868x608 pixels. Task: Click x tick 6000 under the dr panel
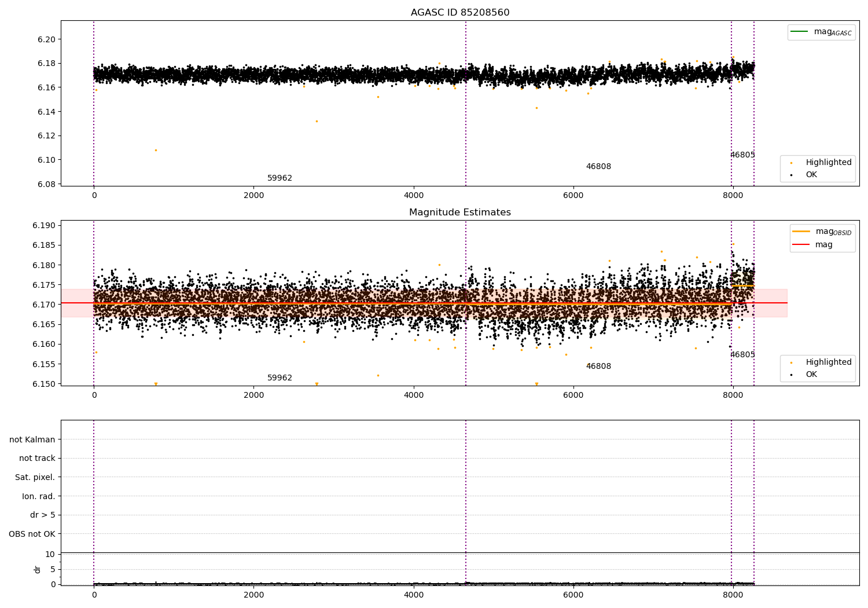click(x=573, y=595)
